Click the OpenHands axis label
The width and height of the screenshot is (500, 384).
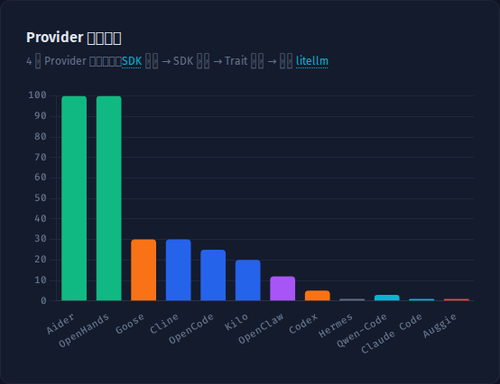pyautogui.click(x=84, y=330)
